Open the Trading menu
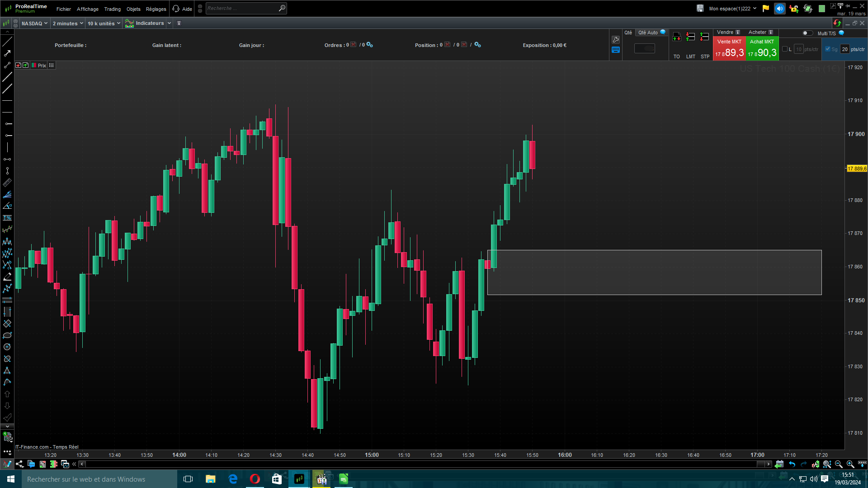 coord(112,9)
